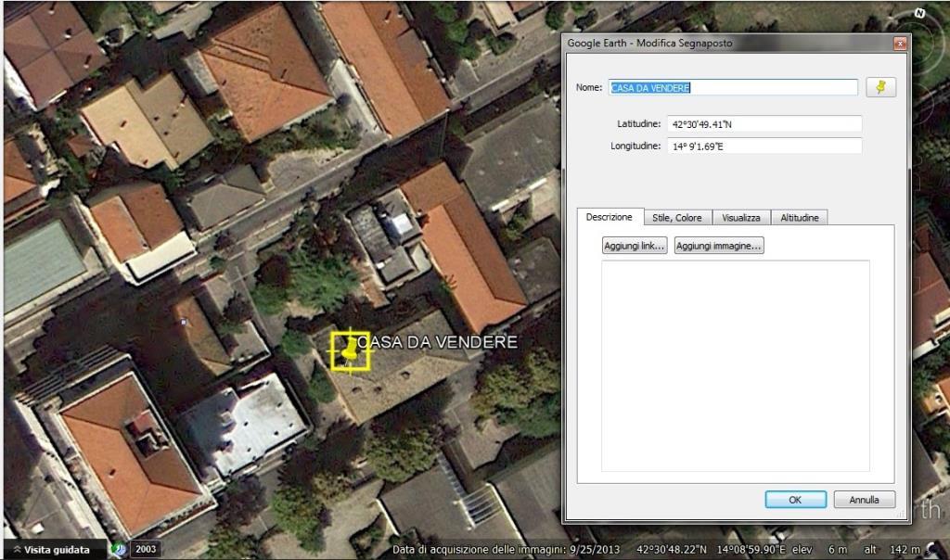Click into the Nome text field

[x=733, y=88]
